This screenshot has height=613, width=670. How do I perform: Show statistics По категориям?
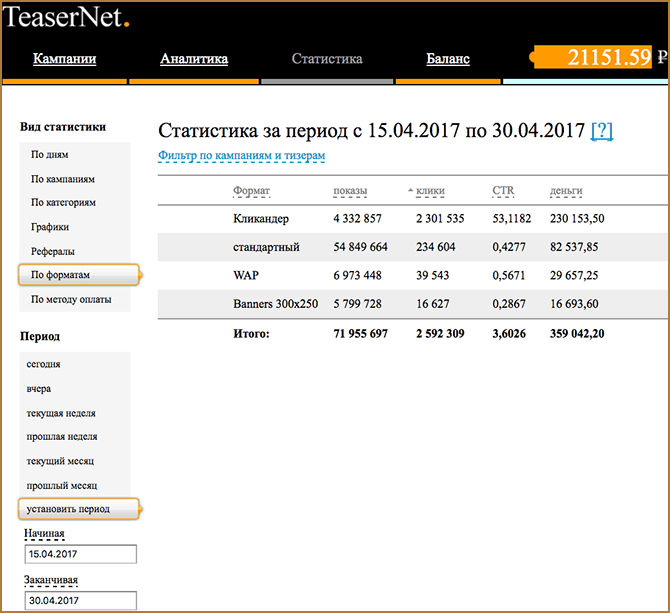coord(63,202)
